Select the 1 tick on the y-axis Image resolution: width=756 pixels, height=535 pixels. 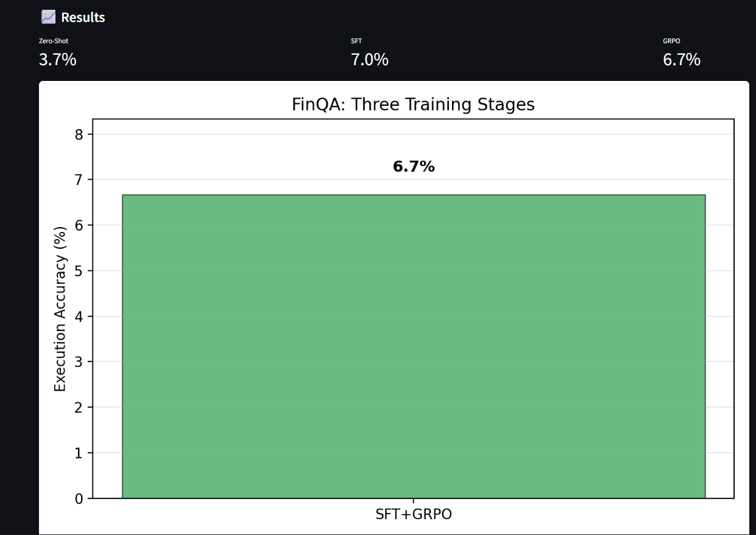pos(79,453)
